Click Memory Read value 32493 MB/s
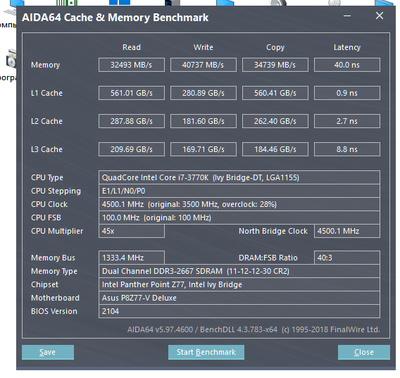Viewport: 400px width, 378px height. click(131, 65)
